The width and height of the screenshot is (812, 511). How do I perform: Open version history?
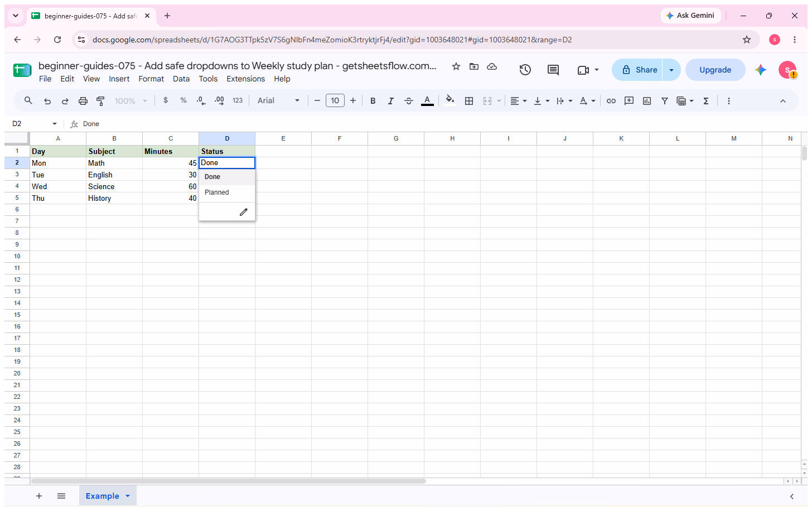click(x=525, y=70)
